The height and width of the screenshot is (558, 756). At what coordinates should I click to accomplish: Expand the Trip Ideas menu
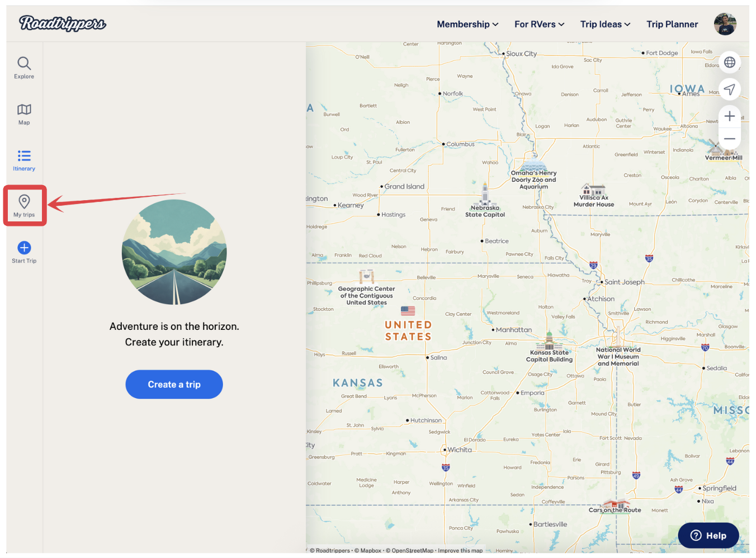coord(606,24)
